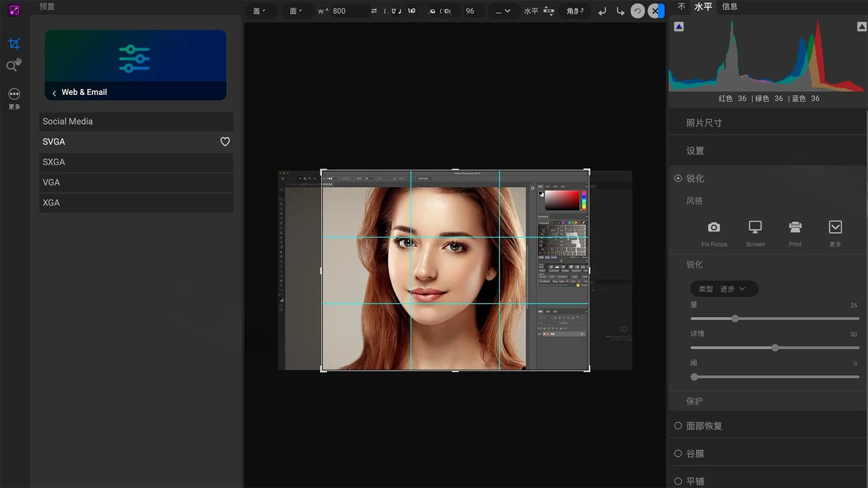Enable the 谷膜 radio option
868x488 pixels.
click(x=678, y=453)
